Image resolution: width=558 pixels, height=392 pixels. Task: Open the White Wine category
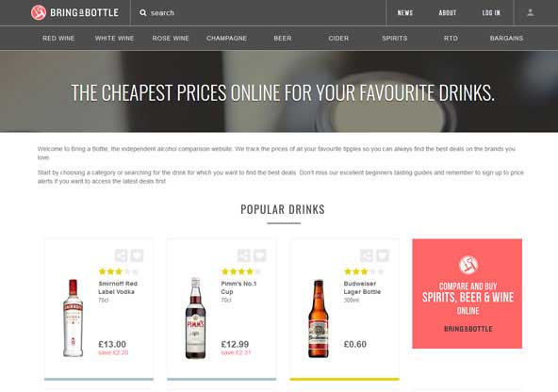pyautogui.click(x=115, y=38)
